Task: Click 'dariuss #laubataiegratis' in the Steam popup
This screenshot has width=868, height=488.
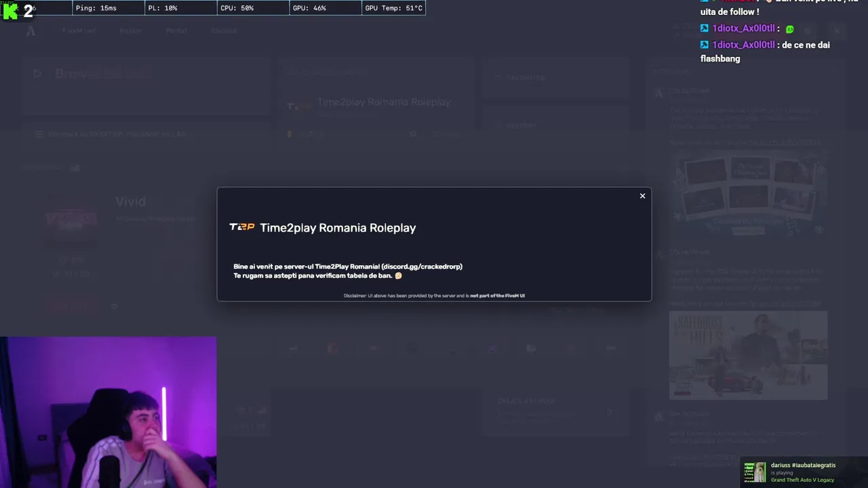Action: point(803,465)
